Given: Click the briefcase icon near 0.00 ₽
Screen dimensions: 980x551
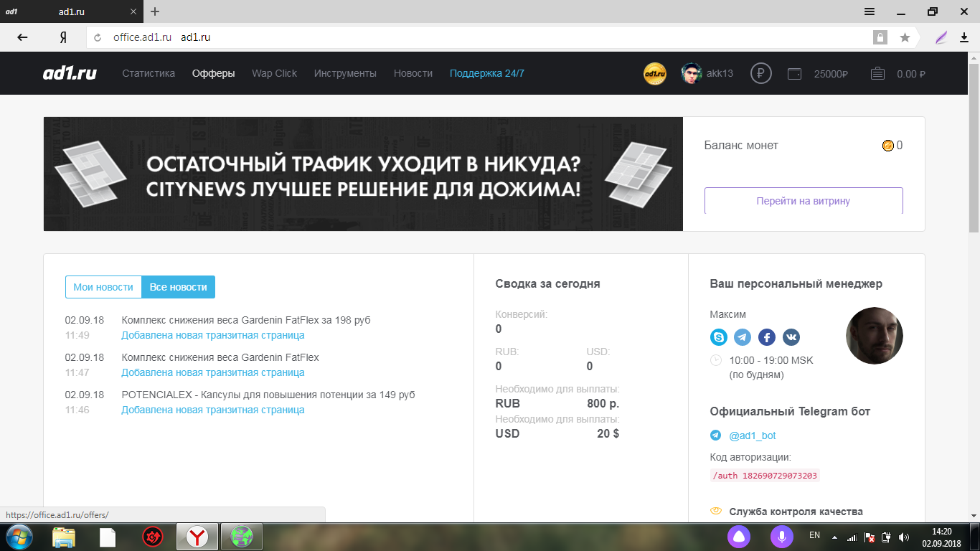Looking at the screenshot, I should coord(877,73).
